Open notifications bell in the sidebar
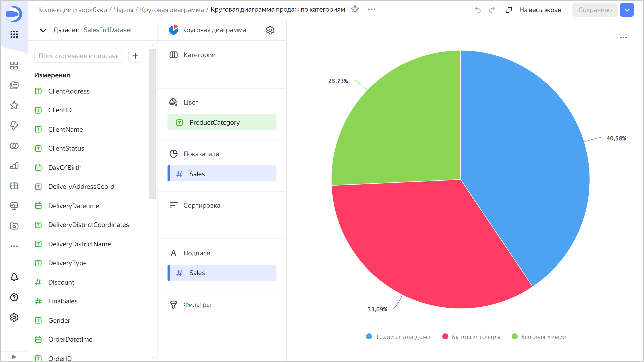644x362 pixels. pos(14,277)
